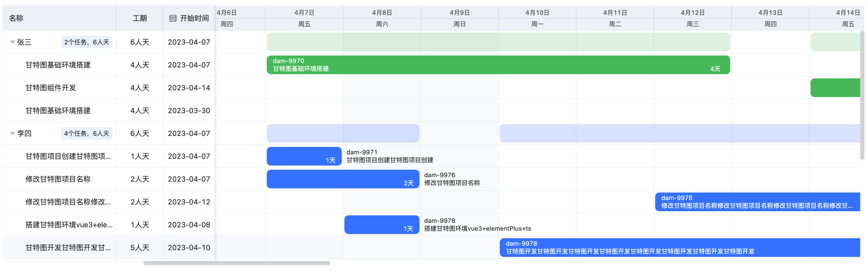
Task: Click the 4月10日 date header
Action: coord(537,12)
